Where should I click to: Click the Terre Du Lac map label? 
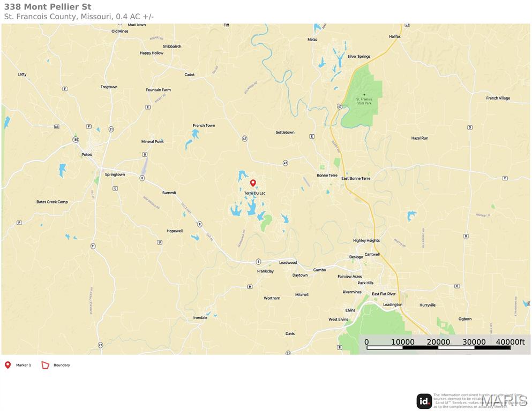(255, 193)
